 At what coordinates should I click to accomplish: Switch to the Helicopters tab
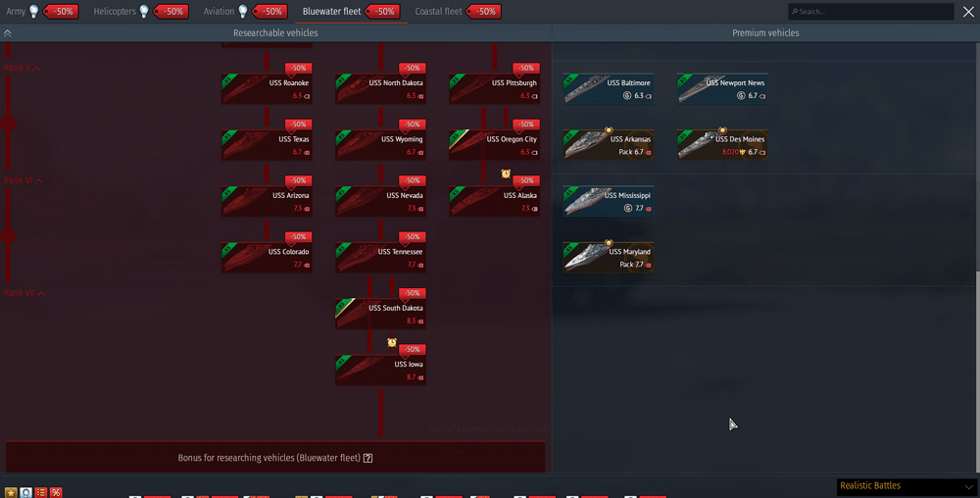coord(115,12)
